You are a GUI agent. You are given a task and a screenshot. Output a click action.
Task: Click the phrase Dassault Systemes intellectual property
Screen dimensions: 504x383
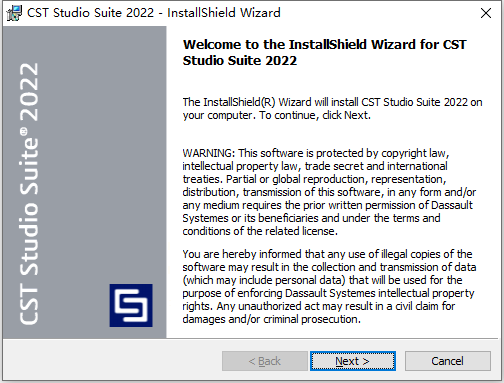tap(380, 293)
